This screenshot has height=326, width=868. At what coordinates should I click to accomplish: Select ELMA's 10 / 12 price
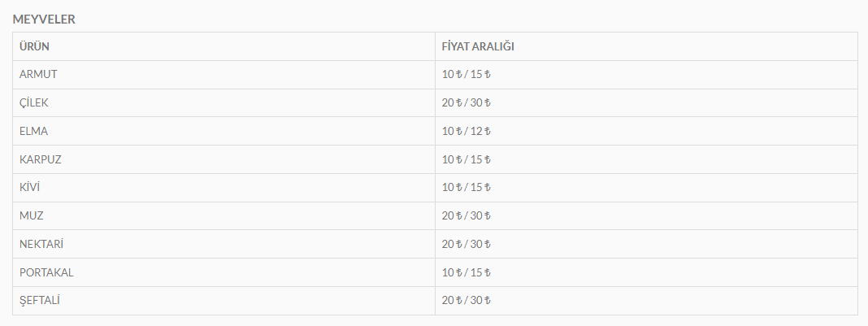[467, 131]
